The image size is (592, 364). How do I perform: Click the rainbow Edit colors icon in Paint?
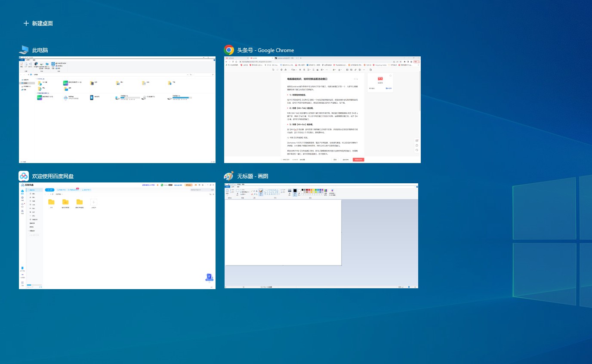click(326, 192)
